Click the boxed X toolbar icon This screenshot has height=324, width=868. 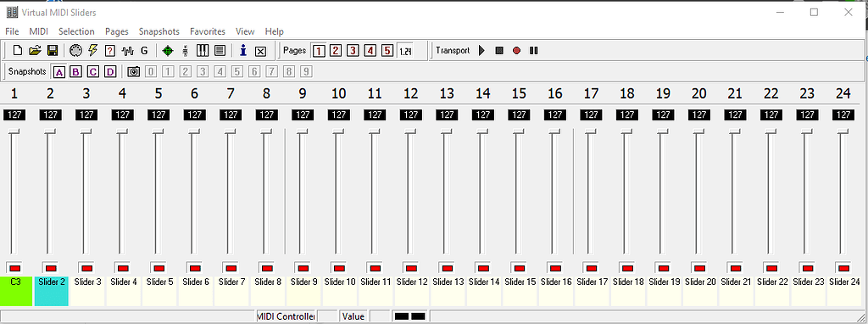(x=260, y=52)
